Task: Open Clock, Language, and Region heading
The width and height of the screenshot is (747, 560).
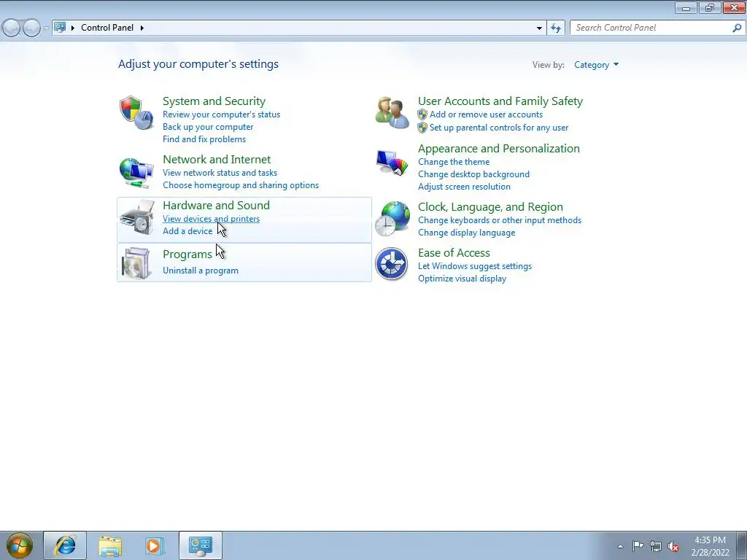Action: [490, 207]
